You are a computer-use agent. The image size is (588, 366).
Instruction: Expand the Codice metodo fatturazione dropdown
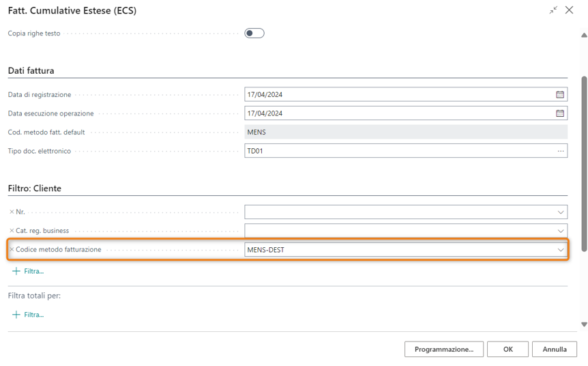click(x=561, y=250)
